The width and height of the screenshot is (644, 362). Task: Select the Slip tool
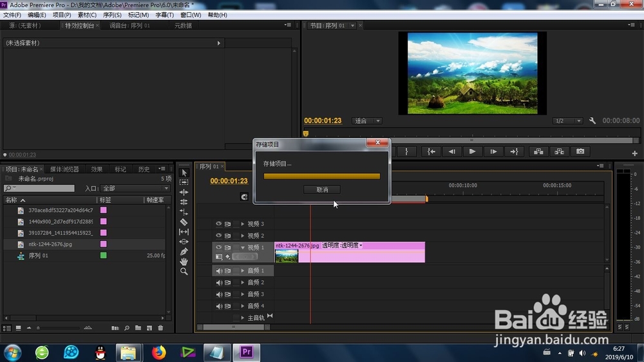click(184, 232)
